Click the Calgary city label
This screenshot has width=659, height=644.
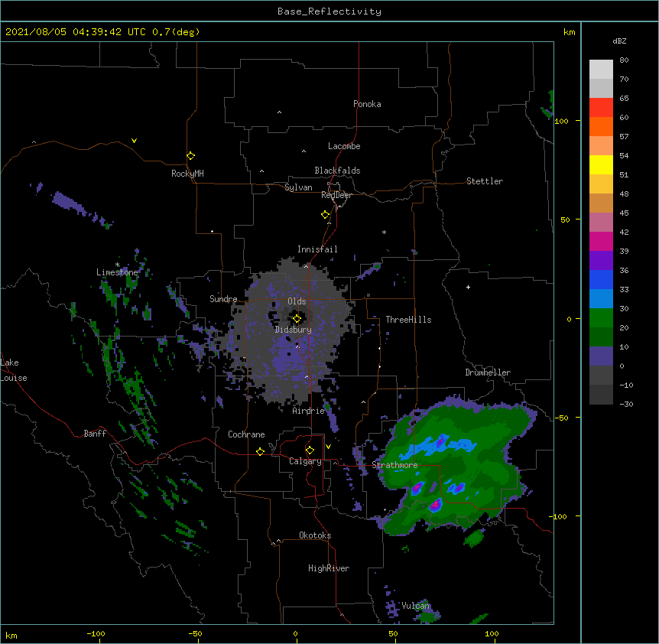click(x=305, y=461)
